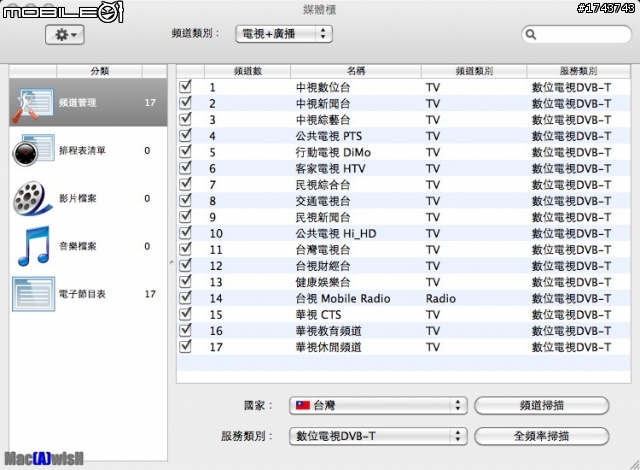Screen dimensions: 640x470
Task: Uncheck the 華視休閒頻道 channel checkbox
Action: click(185, 346)
